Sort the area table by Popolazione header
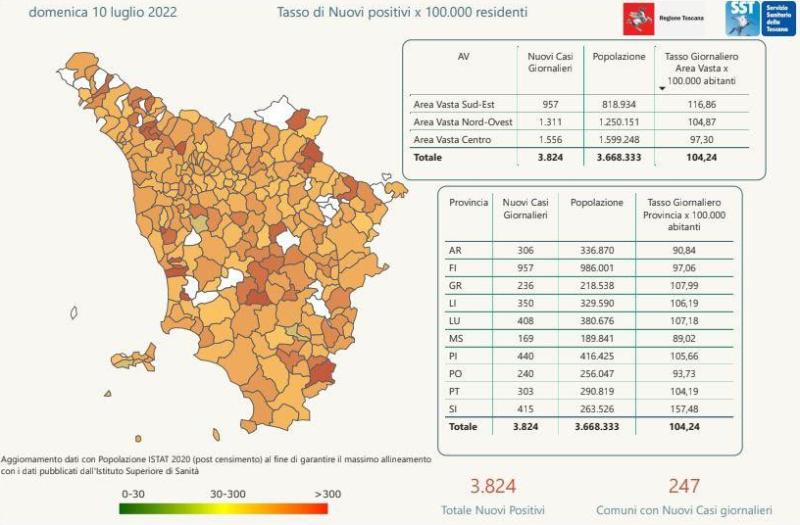The width and height of the screenshot is (800, 525). [x=619, y=57]
